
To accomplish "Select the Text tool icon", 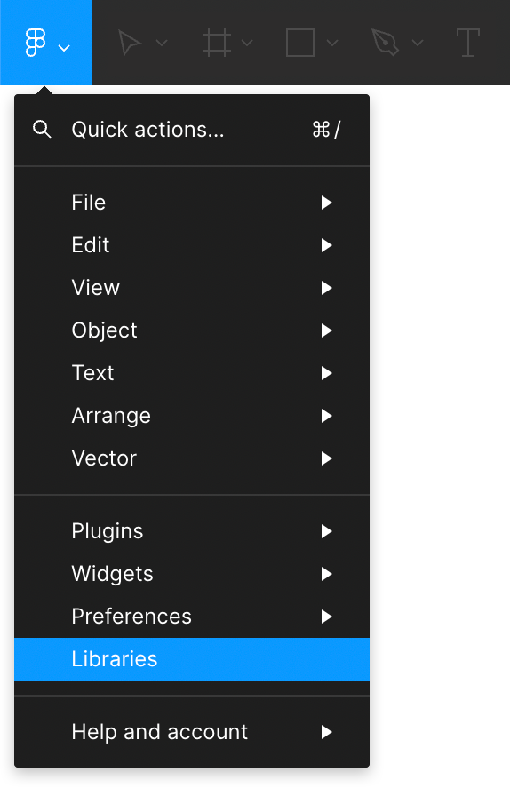I will click(x=467, y=43).
